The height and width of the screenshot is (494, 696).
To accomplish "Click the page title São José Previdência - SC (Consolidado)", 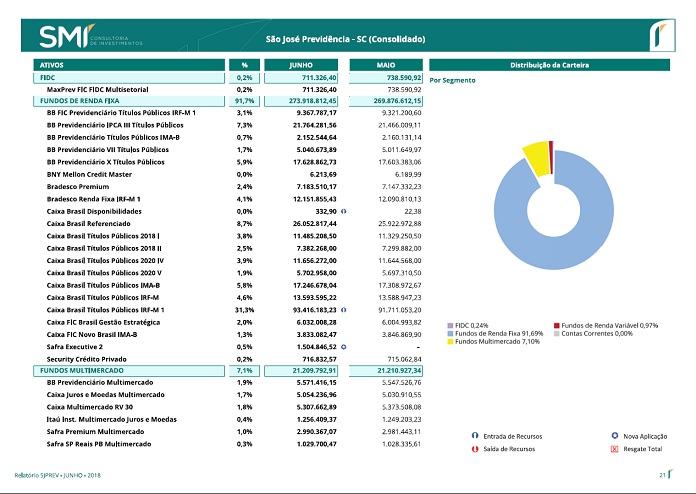I will 345,39.
